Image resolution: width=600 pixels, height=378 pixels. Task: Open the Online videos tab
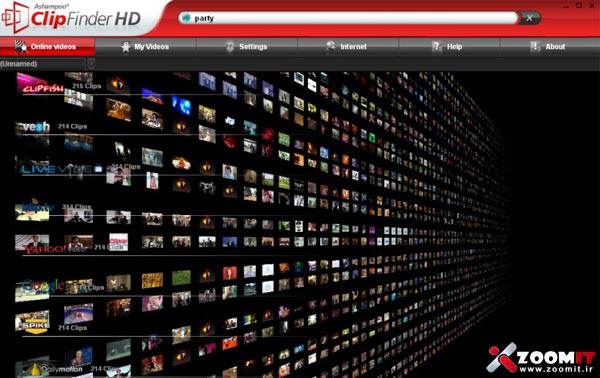click(47, 46)
